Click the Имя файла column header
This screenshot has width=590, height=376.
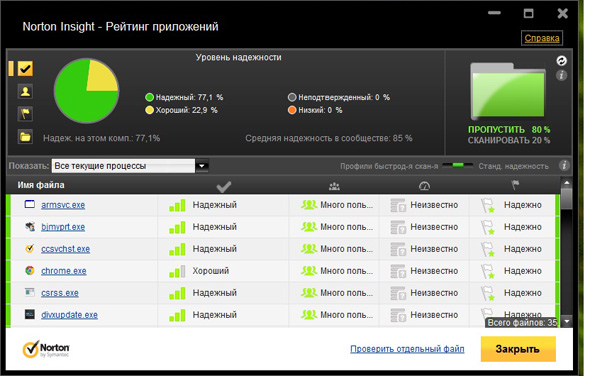[41, 185]
